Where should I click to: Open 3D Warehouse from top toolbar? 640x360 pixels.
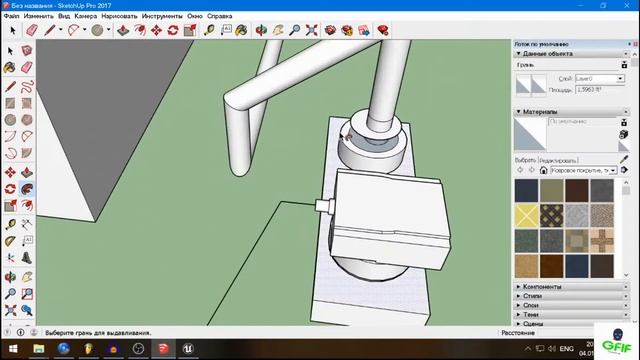(330, 30)
